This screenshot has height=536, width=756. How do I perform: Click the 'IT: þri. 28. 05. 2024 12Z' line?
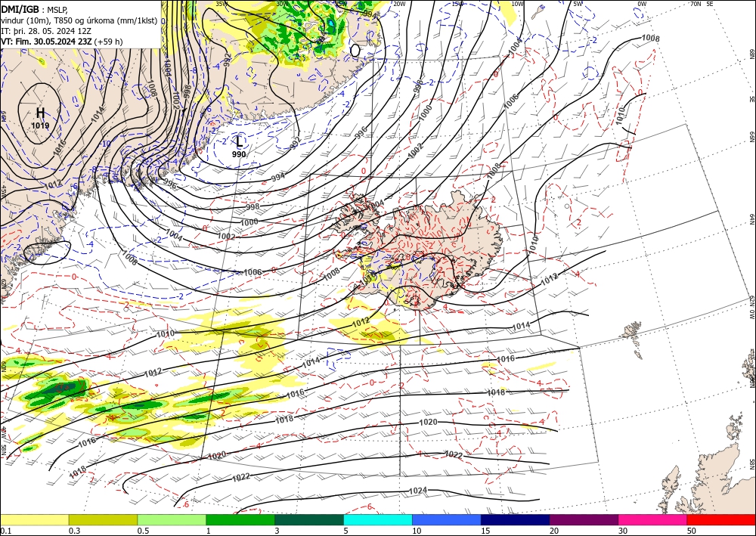[46, 31]
